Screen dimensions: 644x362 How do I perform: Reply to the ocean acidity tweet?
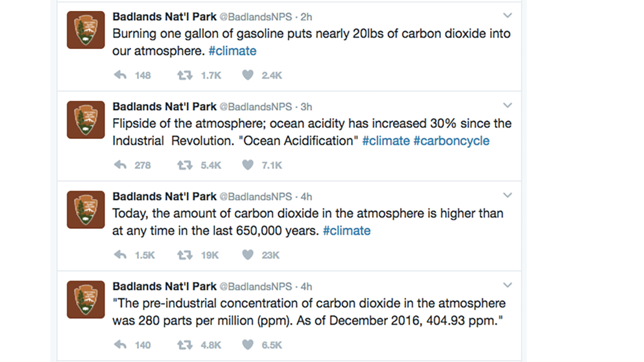[x=120, y=165]
